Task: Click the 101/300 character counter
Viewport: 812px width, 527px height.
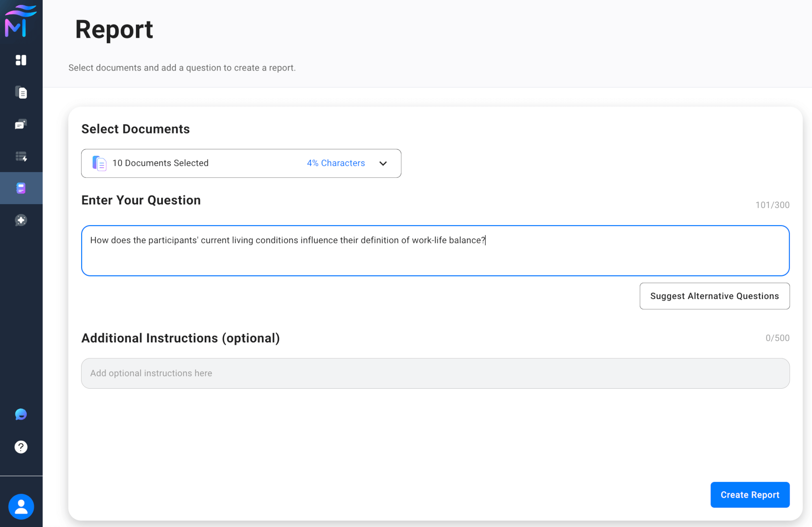Action: click(x=772, y=205)
